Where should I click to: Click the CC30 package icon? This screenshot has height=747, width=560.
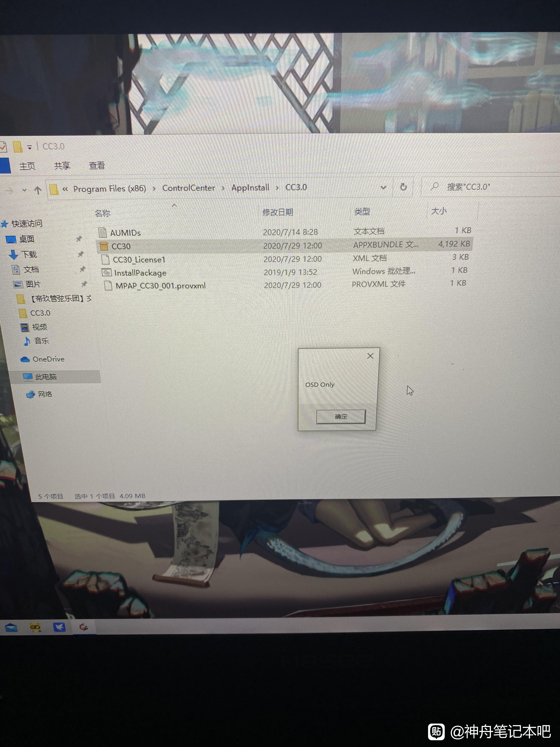(x=104, y=246)
